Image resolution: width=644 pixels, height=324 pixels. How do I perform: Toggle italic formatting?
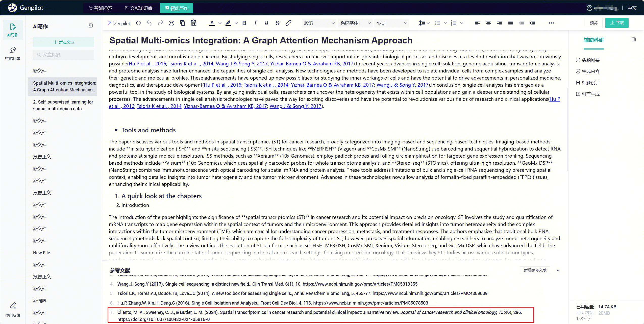click(x=255, y=23)
